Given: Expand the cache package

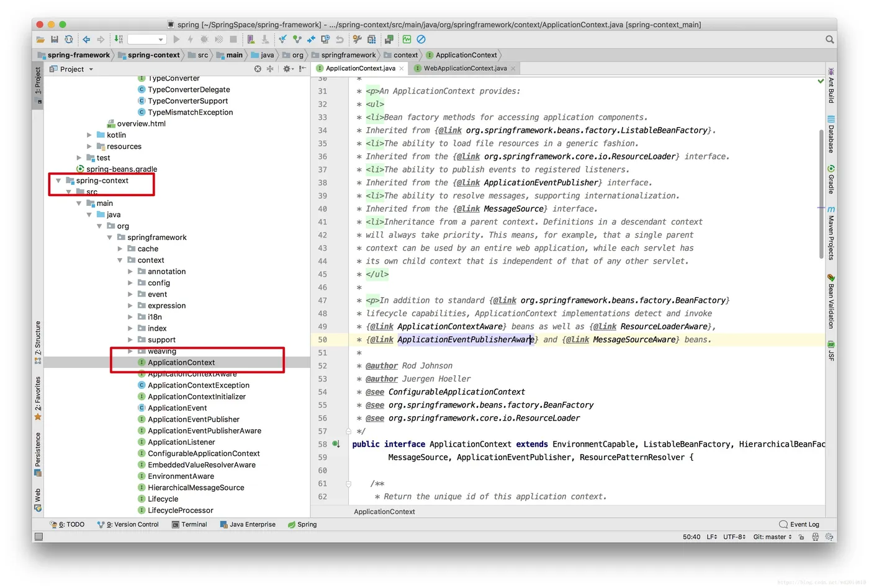Looking at the screenshot, I should 120,249.
